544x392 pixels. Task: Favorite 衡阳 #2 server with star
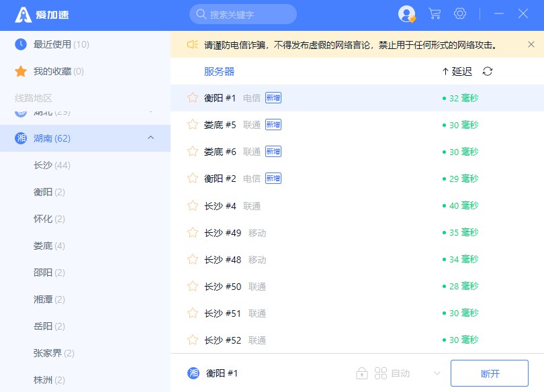tap(193, 179)
